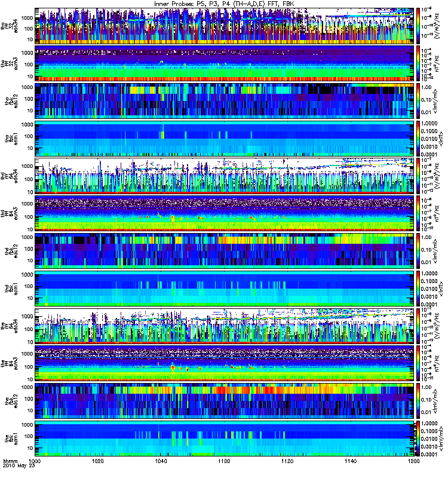Click the color bar beside the fff scm3 panel

(418, 363)
